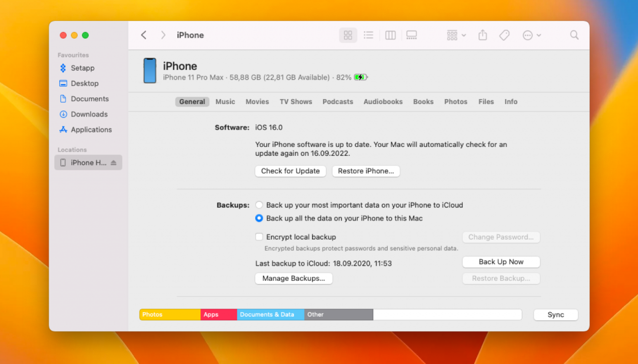Click the Share toolbar icon
This screenshot has height=364, width=638.
(x=482, y=35)
